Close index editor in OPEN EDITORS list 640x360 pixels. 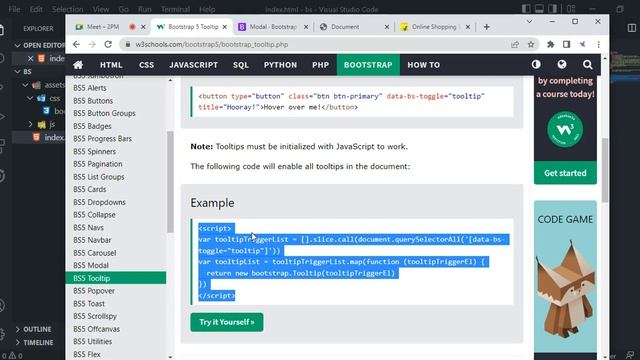point(30,58)
